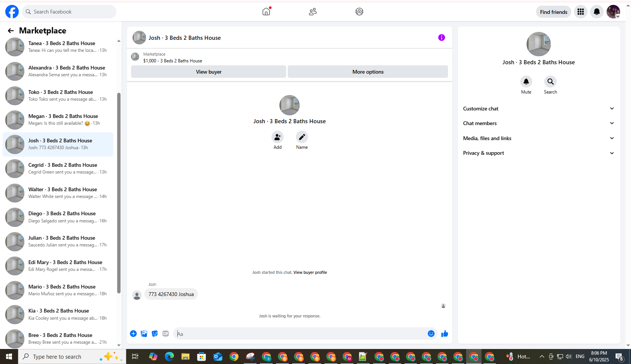Expand the Customize chat section
Screen dimensions: 631x364
click(539, 109)
